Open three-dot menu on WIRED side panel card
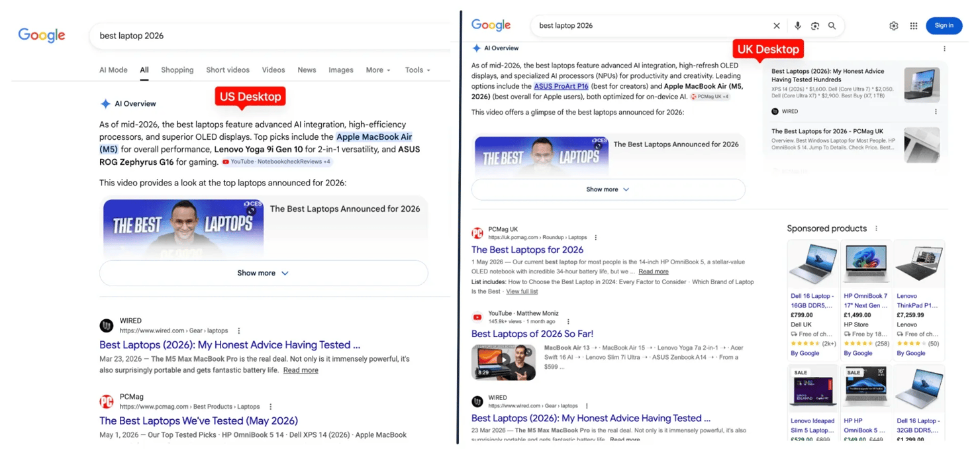980x455 pixels. [x=936, y=111]
